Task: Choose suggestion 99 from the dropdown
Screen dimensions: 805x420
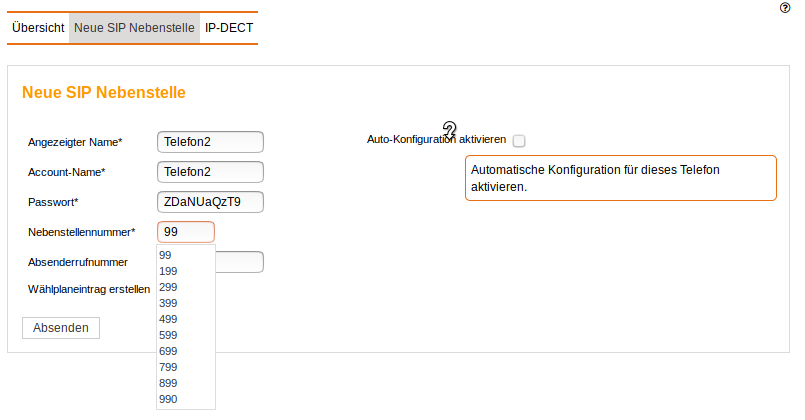Action: (166, 255)
